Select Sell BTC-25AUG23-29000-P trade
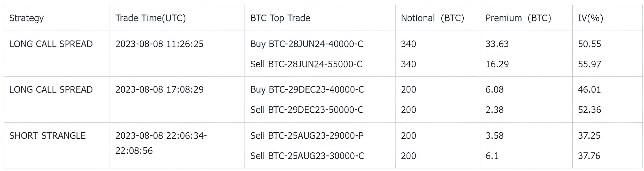The width and height of the screenshot is (644, 171). point(307,136)
